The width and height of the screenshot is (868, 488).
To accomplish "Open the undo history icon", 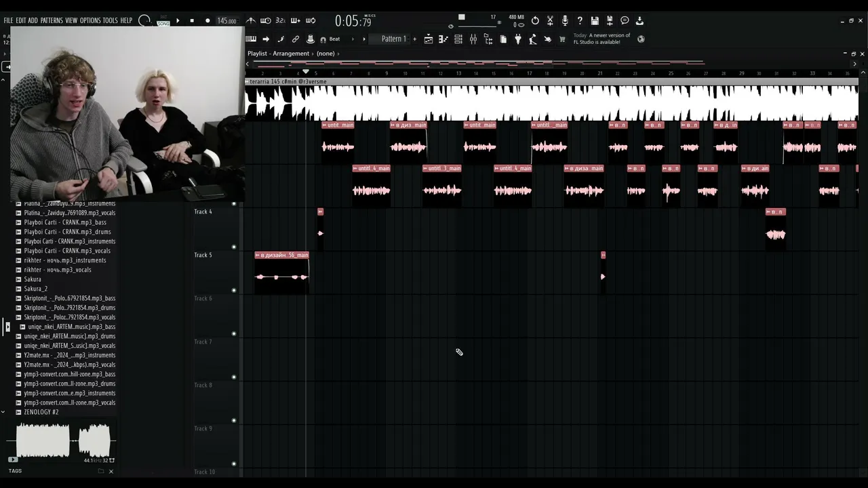I will pos(535,21).
